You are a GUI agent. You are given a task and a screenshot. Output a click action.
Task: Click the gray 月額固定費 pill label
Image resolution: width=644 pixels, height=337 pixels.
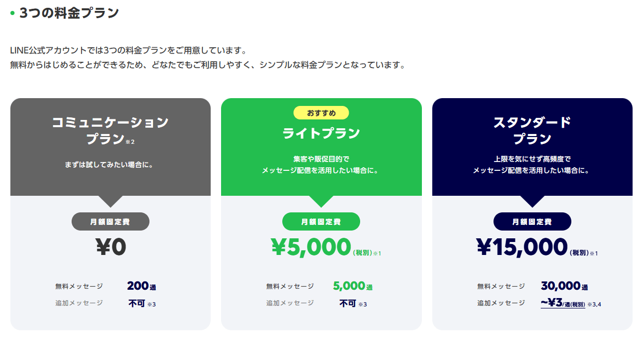(x=111, y=222)
